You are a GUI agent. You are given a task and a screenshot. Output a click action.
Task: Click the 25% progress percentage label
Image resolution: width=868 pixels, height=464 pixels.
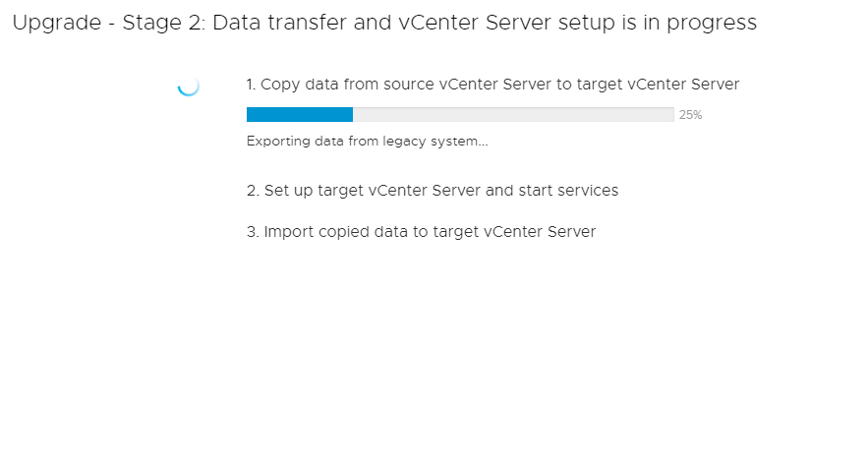click(x=690, y=115)
